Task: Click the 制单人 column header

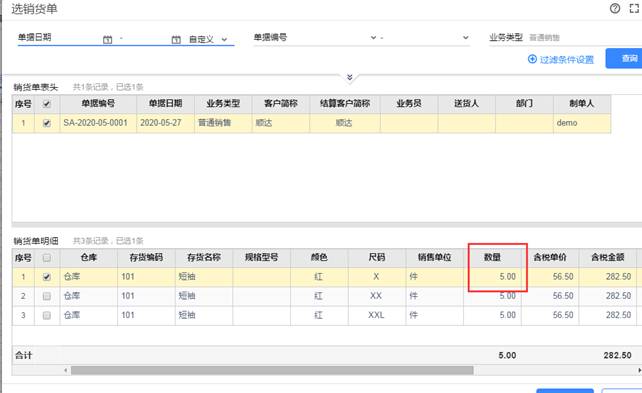Action: [x=582, y=104]
